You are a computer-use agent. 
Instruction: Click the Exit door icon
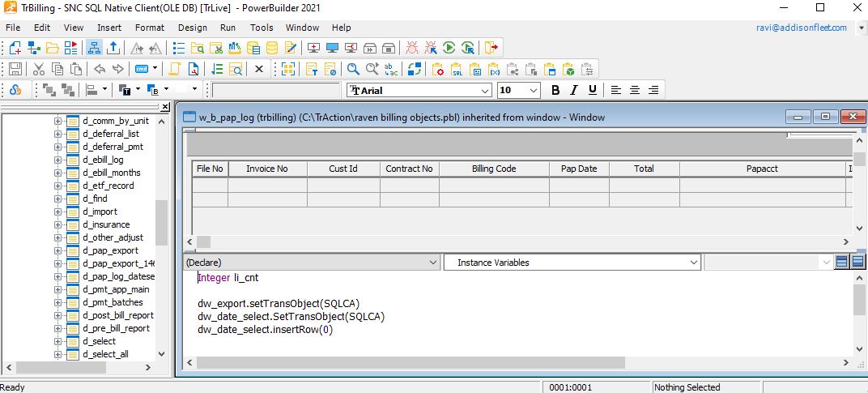tap(492, 48)
